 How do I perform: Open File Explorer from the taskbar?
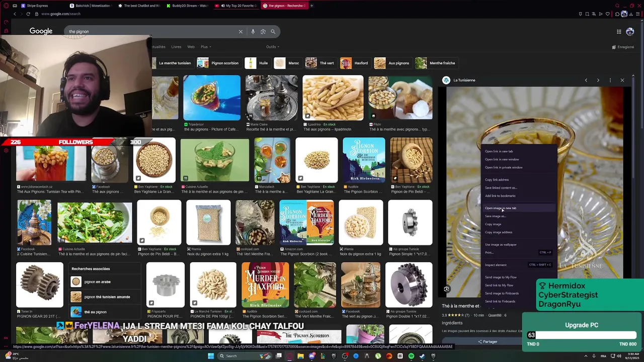(x=300, y=356)
